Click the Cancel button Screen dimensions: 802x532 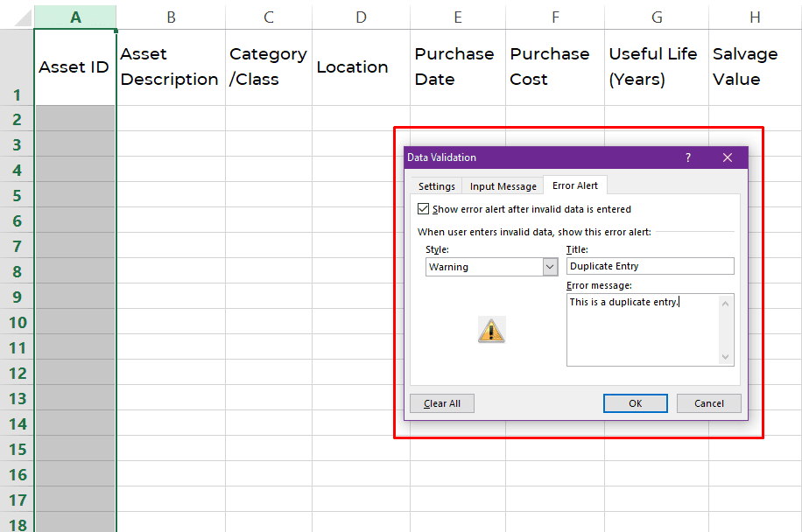(708, 403)
